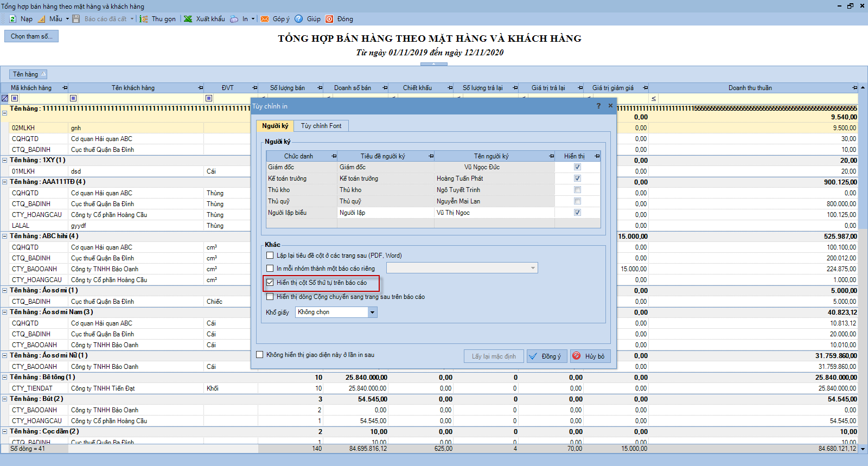Click the pin icon on Doanh số bán column
This screenshot has width=868, height=466.
pyautogui.click(x=385, y=88)
